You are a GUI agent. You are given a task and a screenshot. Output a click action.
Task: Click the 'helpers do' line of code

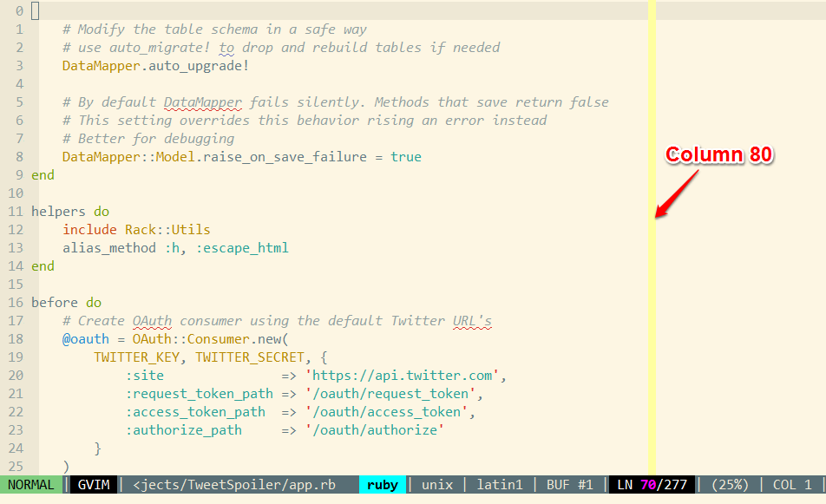coord(70,212)
